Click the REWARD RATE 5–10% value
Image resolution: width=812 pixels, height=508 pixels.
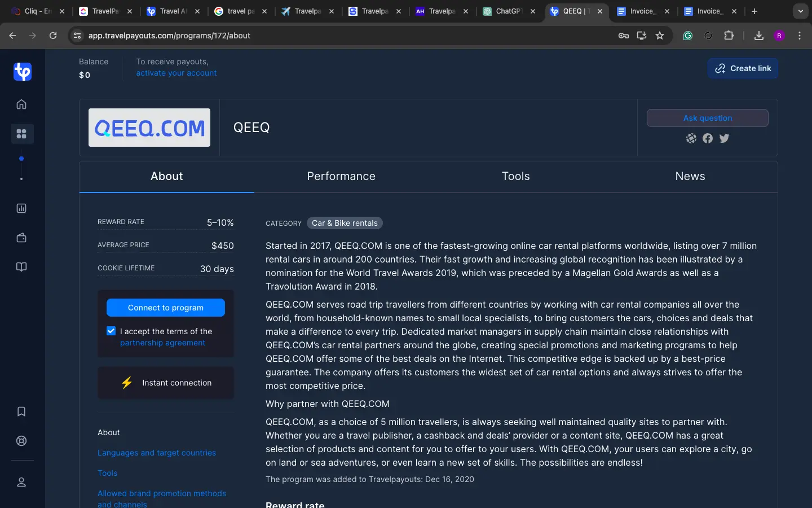tap(220, 222)
